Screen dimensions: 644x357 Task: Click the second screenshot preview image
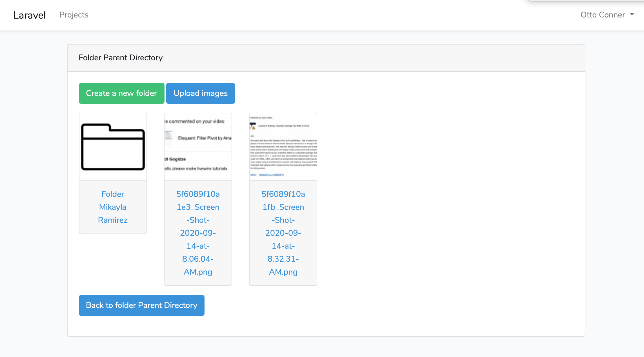pos(283,146)
